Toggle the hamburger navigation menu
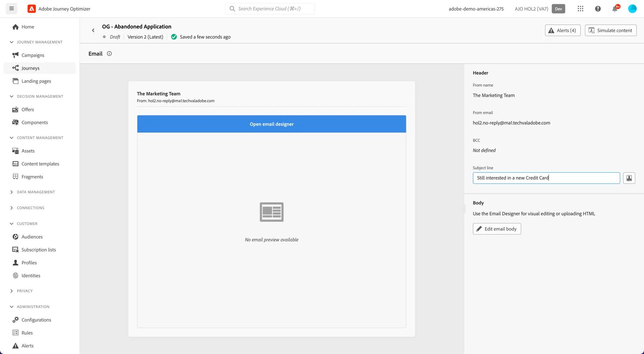This screenshot has width=644, height=354. click(11, 9)
